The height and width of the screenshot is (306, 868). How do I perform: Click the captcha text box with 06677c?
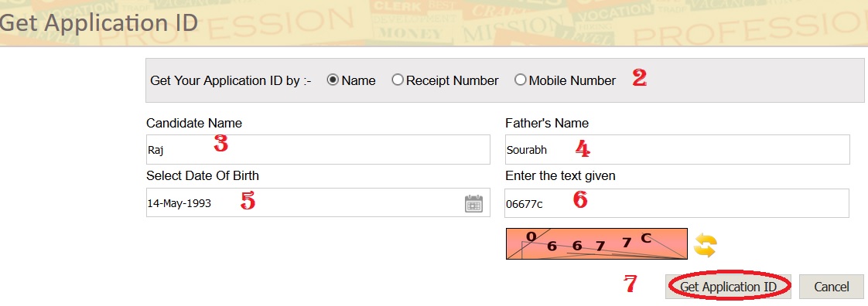pos(677,203)
